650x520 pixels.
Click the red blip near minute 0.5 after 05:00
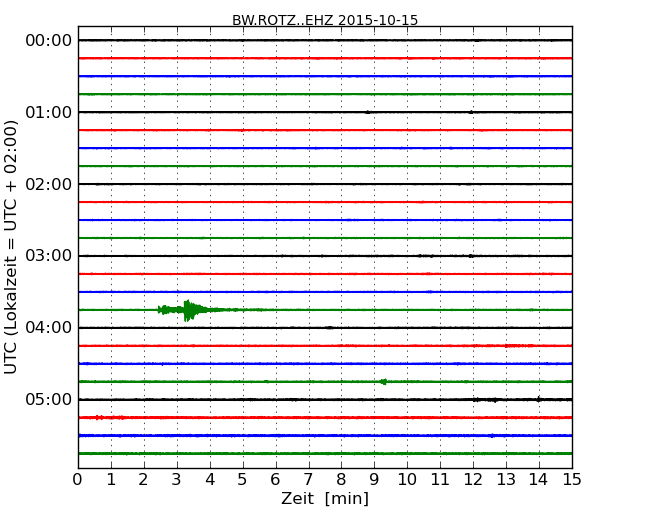tap(99, 418)
